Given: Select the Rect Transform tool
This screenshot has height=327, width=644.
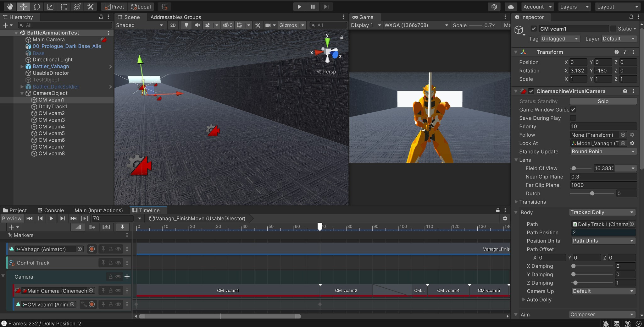Looking at the screenshot, I should [64, 6].
